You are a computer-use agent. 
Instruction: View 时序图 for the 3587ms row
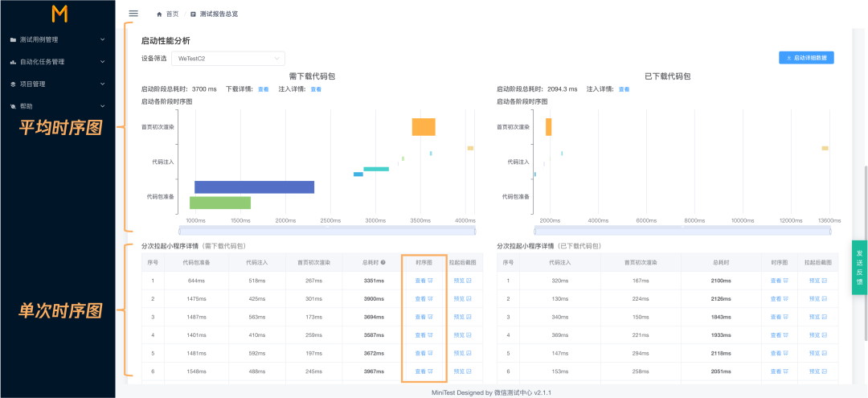(x=424, y=335)
